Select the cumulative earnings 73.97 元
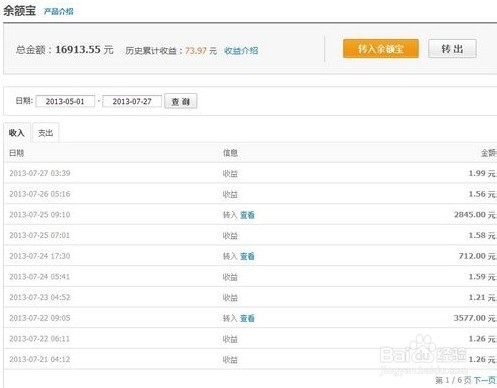The height and width of the screenshot is (388, 497). 201,51
